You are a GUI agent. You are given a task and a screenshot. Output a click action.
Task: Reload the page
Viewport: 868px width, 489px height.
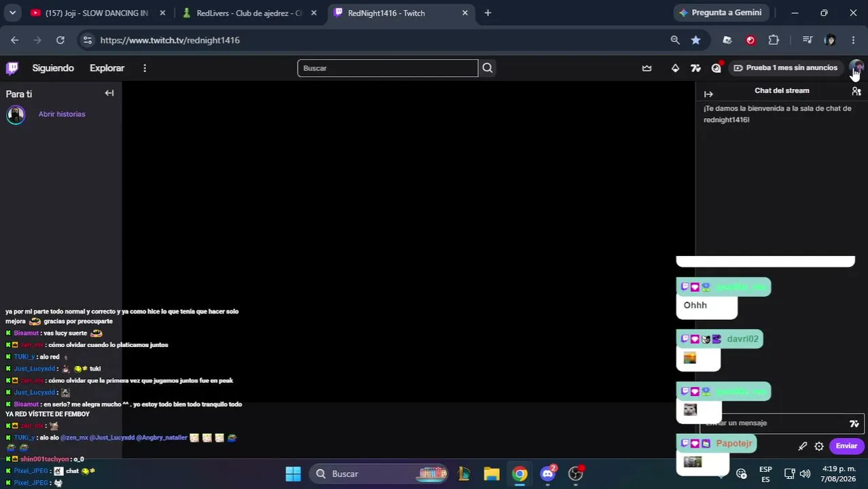(x=60, y=40)
